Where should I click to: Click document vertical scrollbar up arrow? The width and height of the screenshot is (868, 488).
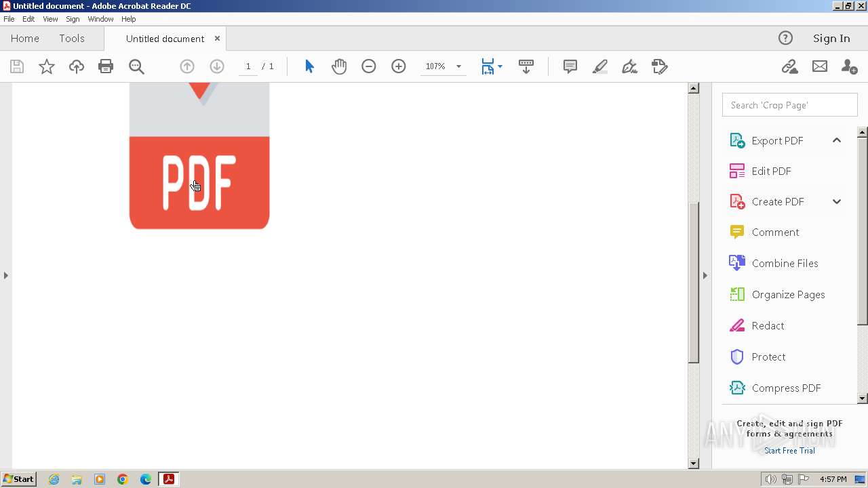pyautogui.click(x=693, y=88)
